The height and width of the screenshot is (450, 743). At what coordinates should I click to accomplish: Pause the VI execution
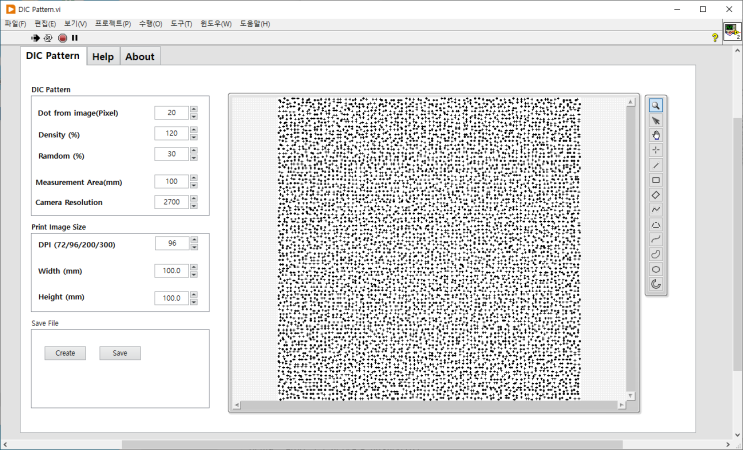tap(74, 38)
